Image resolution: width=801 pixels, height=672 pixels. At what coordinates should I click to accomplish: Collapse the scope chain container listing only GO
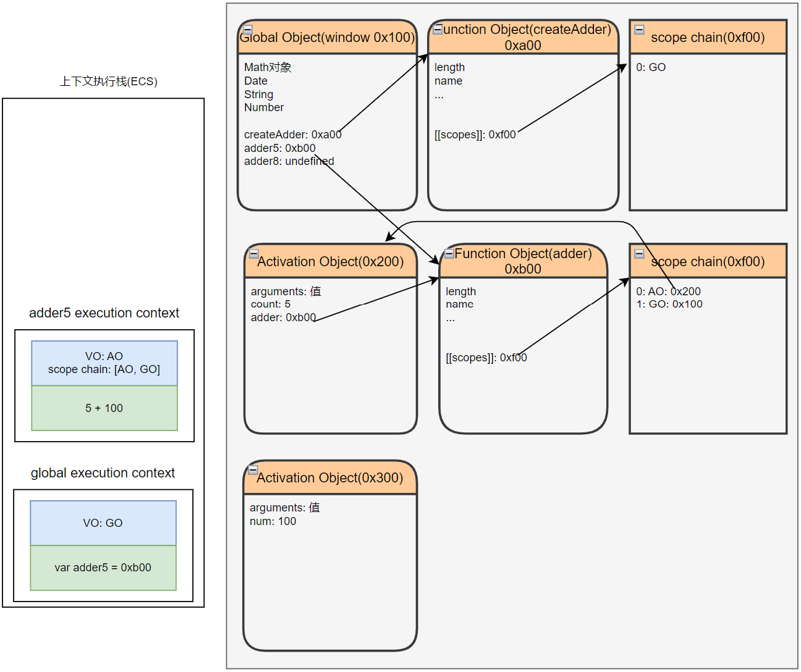[640, 30]
